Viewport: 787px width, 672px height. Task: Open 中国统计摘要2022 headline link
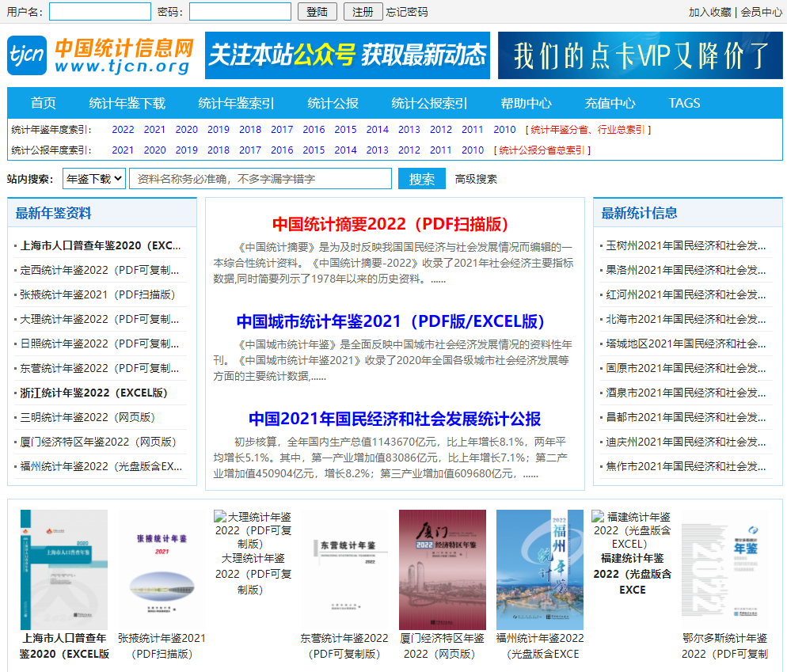click(390, 223)
